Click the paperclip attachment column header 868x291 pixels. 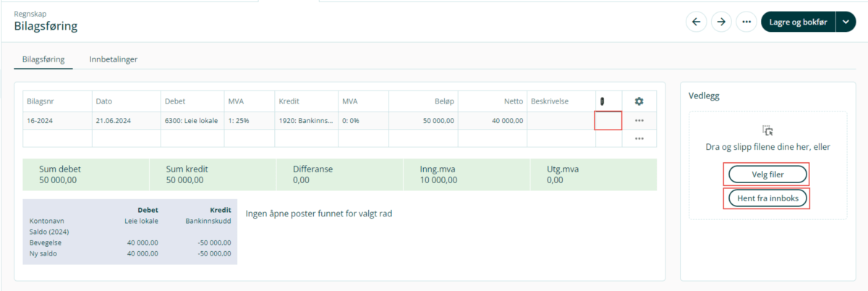point(602,101)
